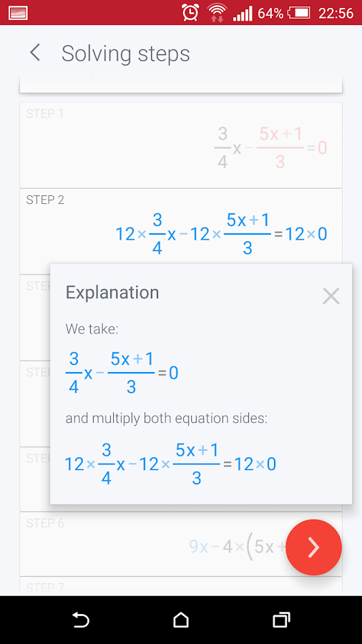Tap the red next-step arrow button
Screen dimensions: 362x644
click(x=313, y=547)
